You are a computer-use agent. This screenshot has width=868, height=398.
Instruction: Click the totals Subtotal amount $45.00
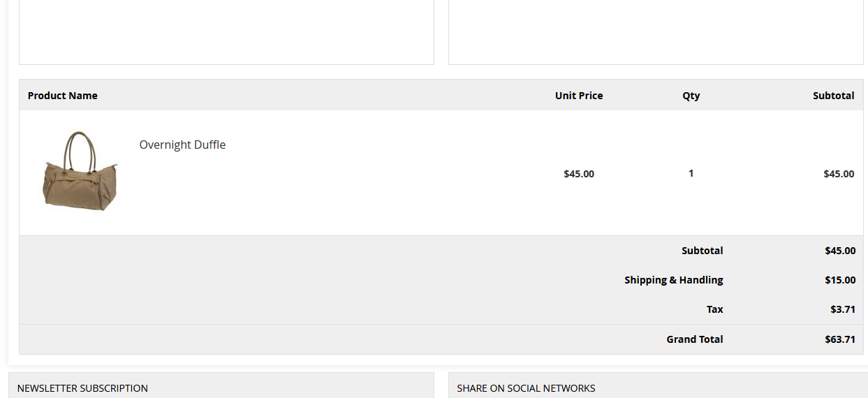839,251
